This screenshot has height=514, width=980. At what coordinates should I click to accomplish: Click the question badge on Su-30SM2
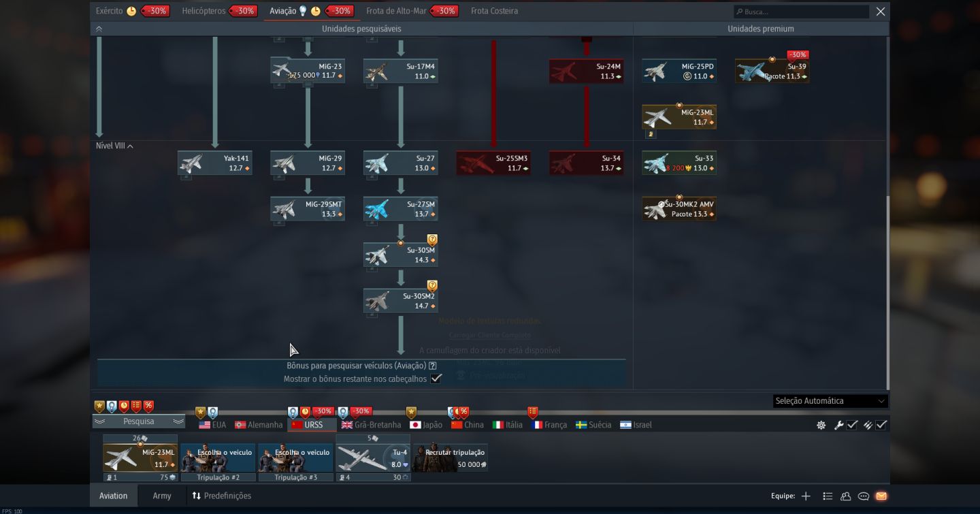[x=432, y=285]
